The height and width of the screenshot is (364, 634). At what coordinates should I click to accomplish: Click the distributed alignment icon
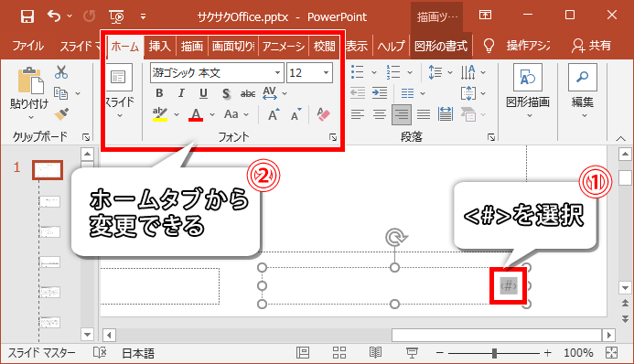[446, 114]
